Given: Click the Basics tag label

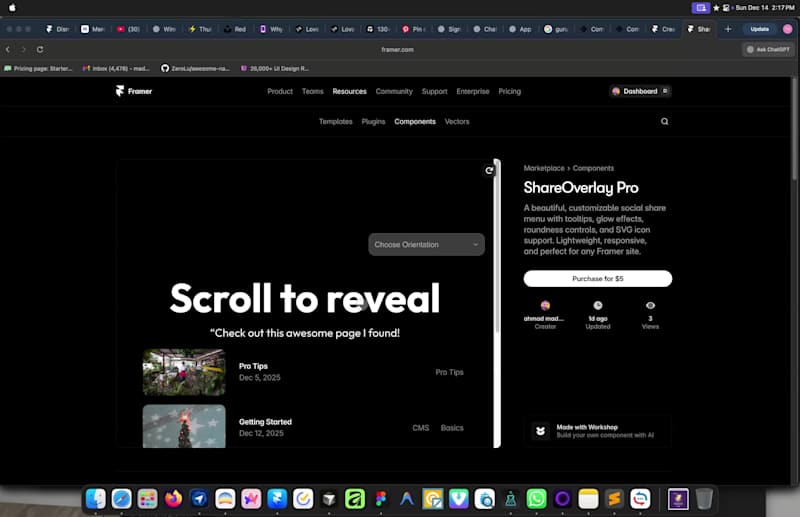Looking at the screenshot, I should (452, 428).
